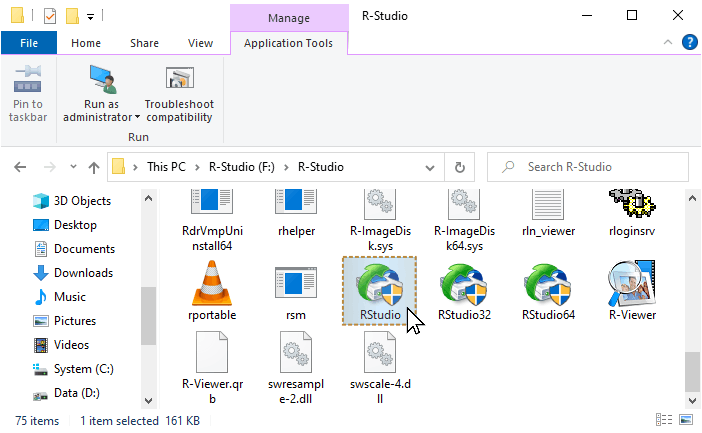702x433 pixels.
Task: Select the R-Viewer application icon
Action: 632,284
